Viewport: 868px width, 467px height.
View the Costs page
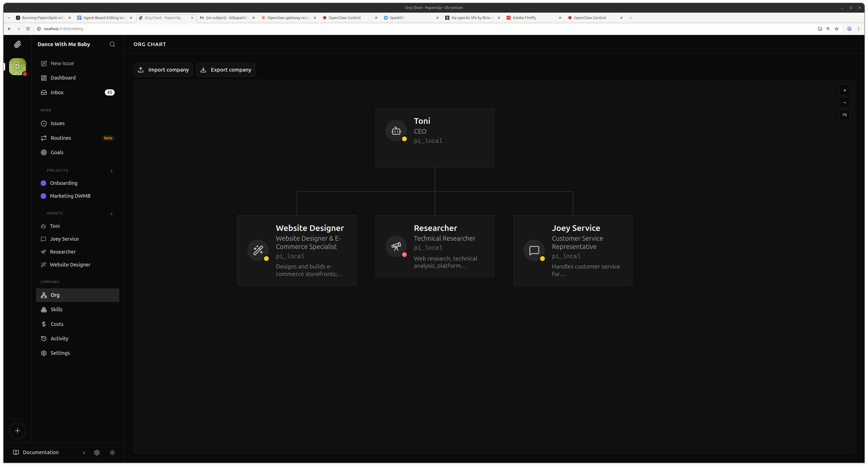click(57, 324)
